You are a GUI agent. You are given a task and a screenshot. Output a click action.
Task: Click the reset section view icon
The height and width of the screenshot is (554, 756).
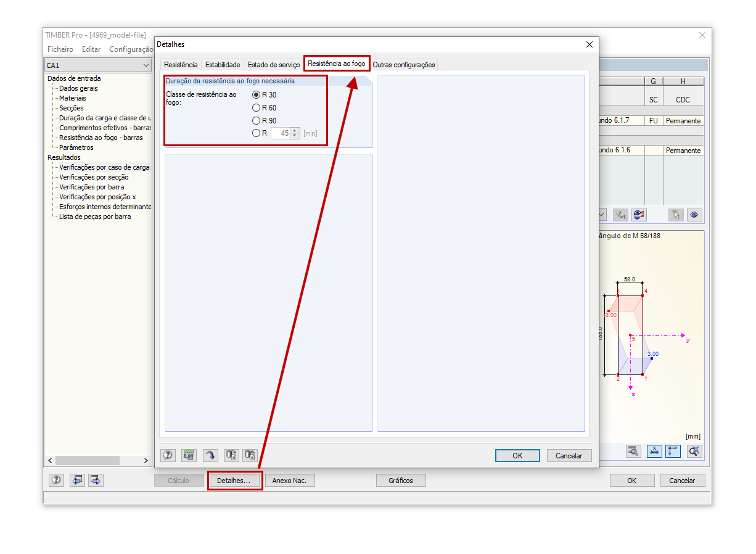[x=694, y=451]
